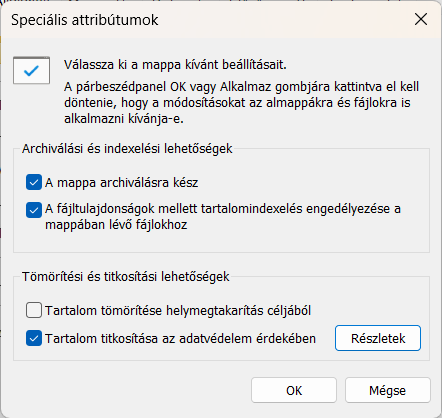This screenshot has height=418, width=442.
Task: Click the 'alkalmazni kívánja-e.' description line
Action: tap(124, 119)
